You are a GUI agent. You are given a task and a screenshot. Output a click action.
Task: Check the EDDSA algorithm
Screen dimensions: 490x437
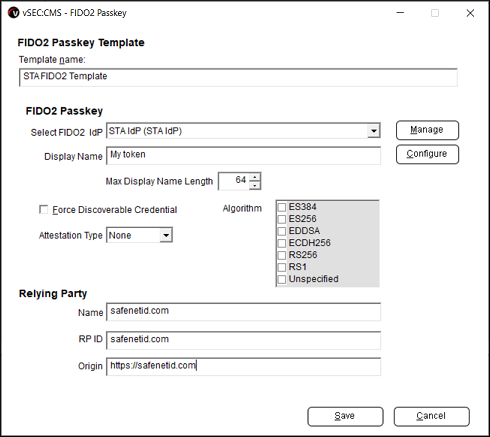pyautogui.click(x=282, y=231)
